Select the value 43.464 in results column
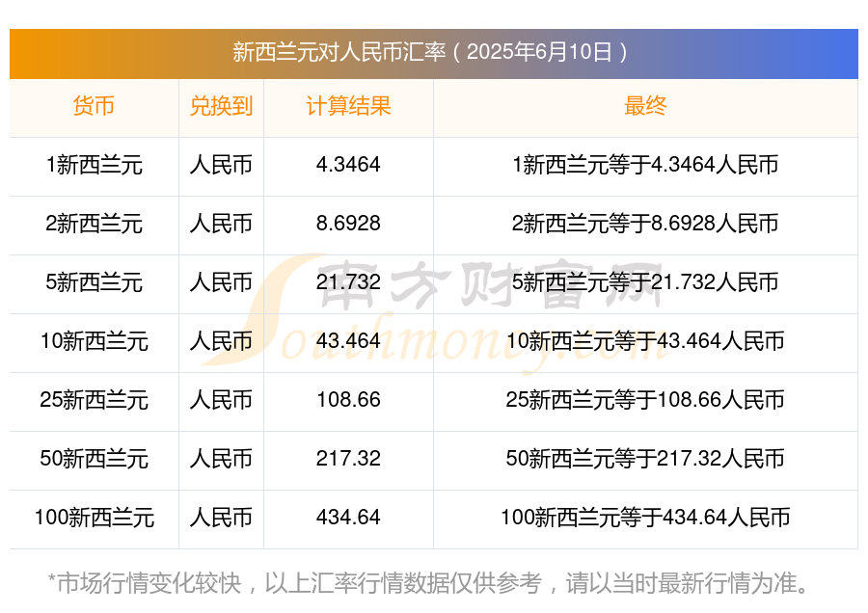The image size is (868, 613). pyautogui.click(x=348, y=341)
